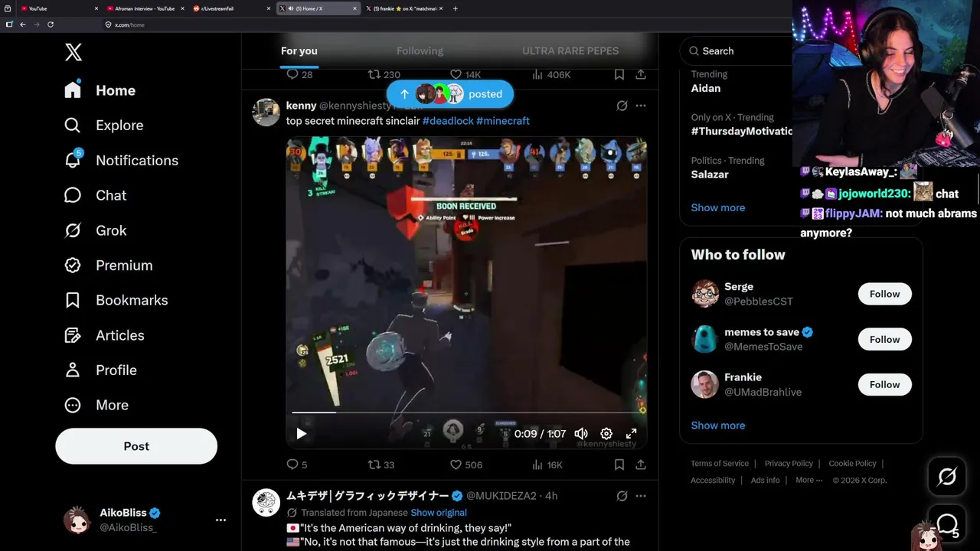Open Chat in the sidebar
The image size is (980, 551).
[x=95, y=195]
